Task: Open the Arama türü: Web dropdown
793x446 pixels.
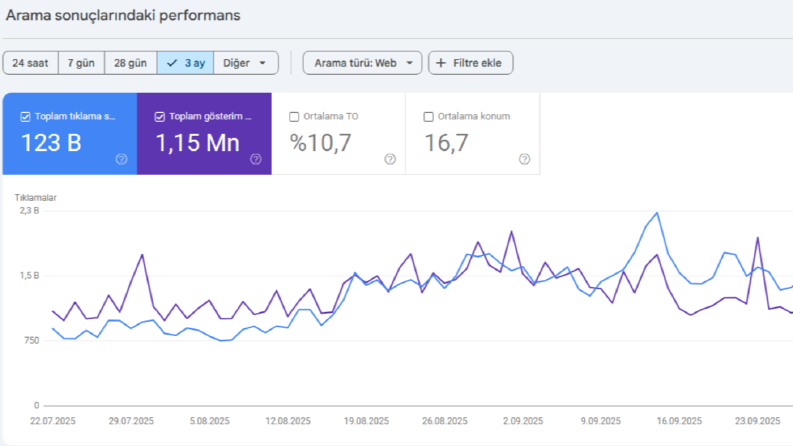Action: coord(362,63)
